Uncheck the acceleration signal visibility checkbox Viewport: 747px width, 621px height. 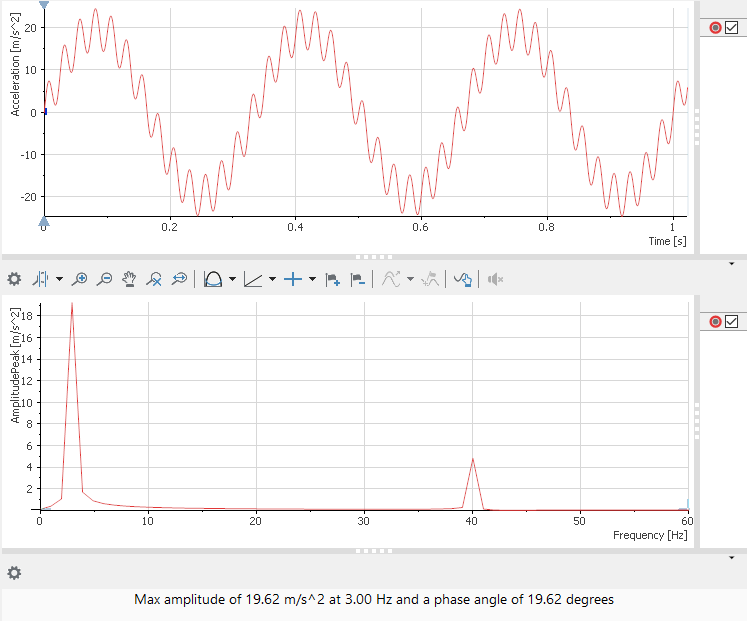point(731,28)
